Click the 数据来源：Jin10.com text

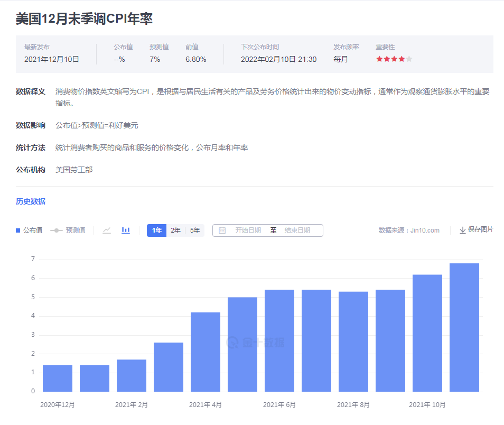click(409, 230)
